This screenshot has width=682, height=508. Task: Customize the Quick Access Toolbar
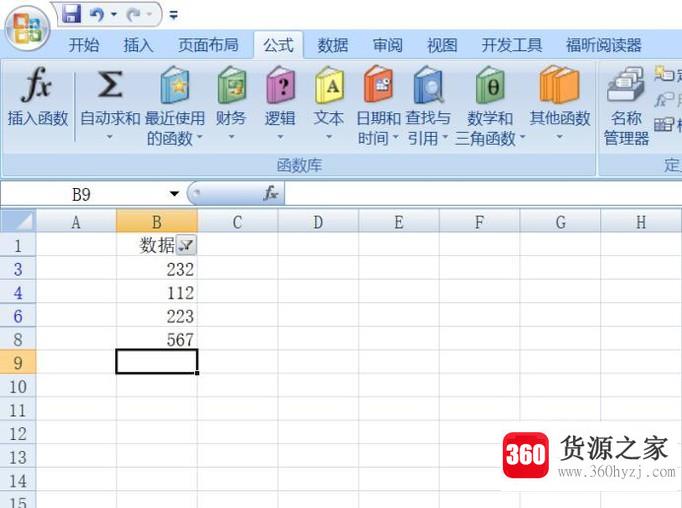pyautogui.click(x=174, y=16)
